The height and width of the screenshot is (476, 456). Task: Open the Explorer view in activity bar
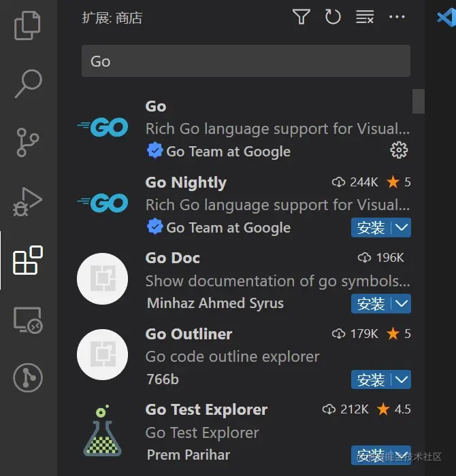(x=28, y=25)
